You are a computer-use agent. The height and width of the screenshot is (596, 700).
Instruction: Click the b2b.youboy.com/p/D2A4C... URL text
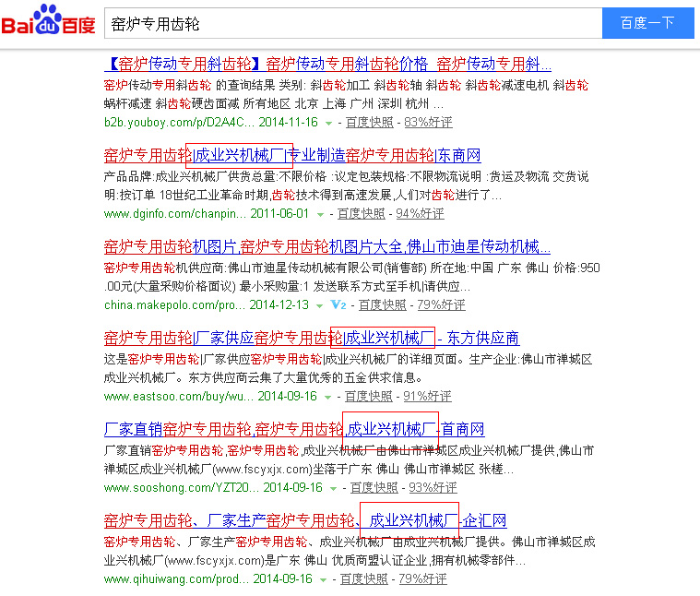[x=179, y=123]
